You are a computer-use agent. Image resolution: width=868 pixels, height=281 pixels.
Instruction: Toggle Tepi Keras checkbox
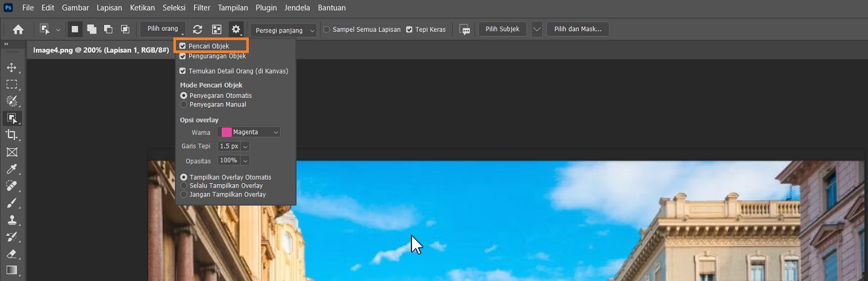409,30
